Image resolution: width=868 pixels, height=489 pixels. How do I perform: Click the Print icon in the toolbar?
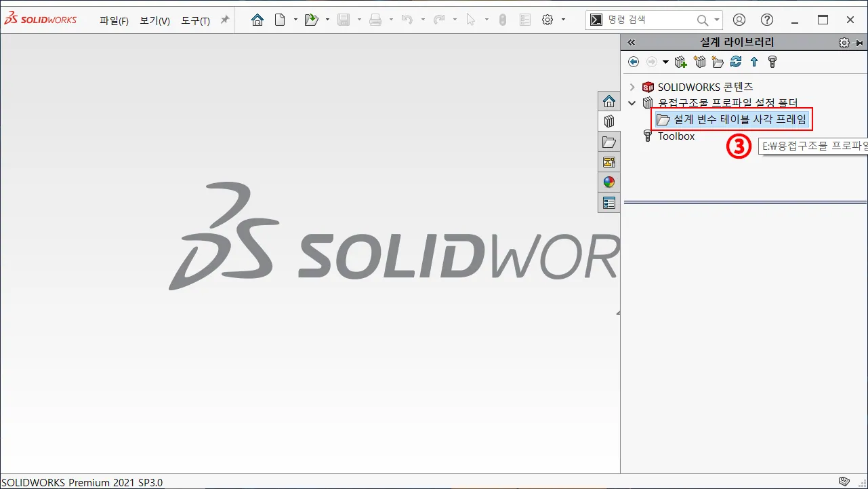point(375,20)
